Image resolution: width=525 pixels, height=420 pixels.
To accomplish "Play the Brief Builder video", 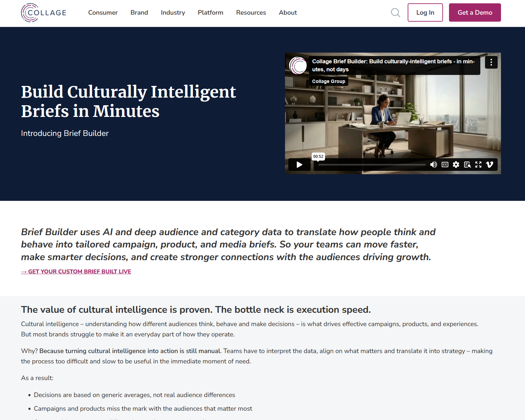I will click(x=299, y=165).
